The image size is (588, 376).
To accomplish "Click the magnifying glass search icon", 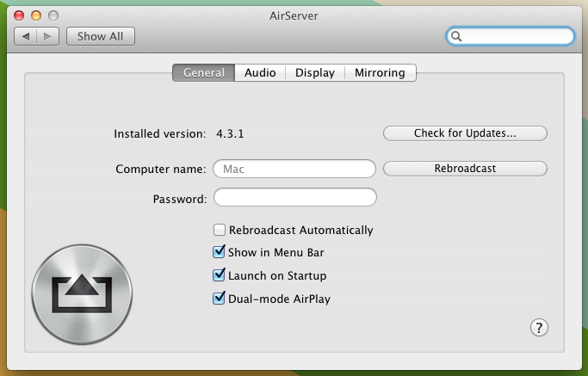I will pyautogui.click(x=456, y=36).
